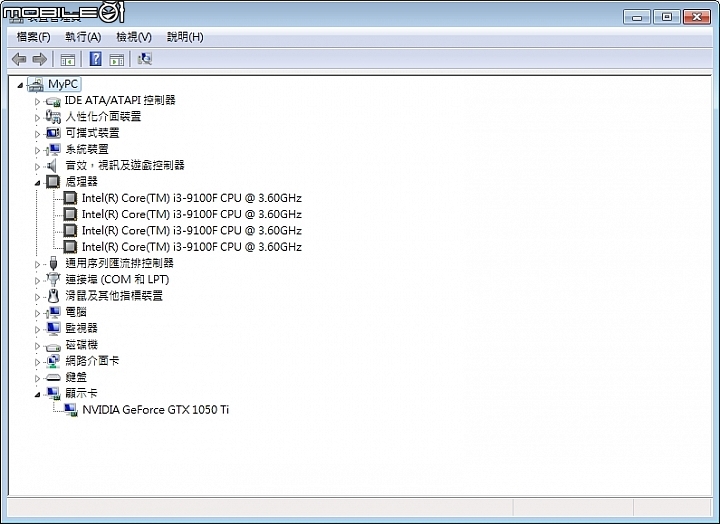This screenshot has width=720, height=524.
Task: Select NVIDIA GeForce GTX 1050 Ti text
Action: tap(155, 410)
